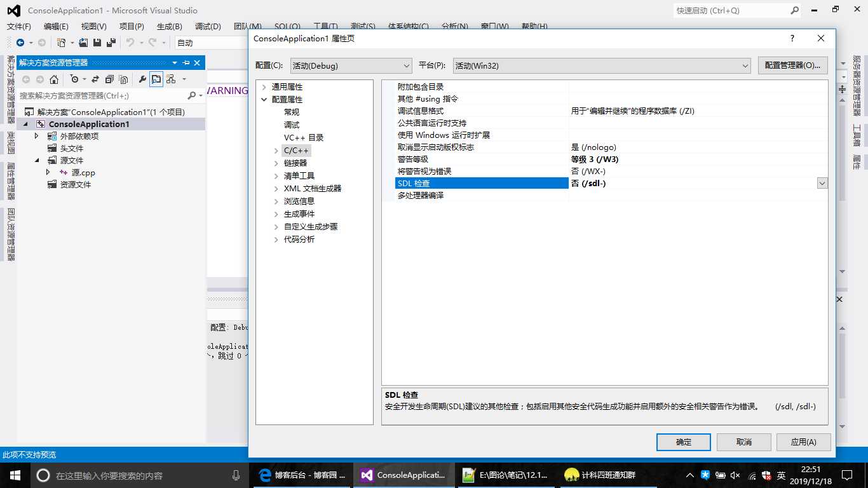Expand the 清单工具 tree node
Screen dimensions: 868x488
(x=276, y=175)
